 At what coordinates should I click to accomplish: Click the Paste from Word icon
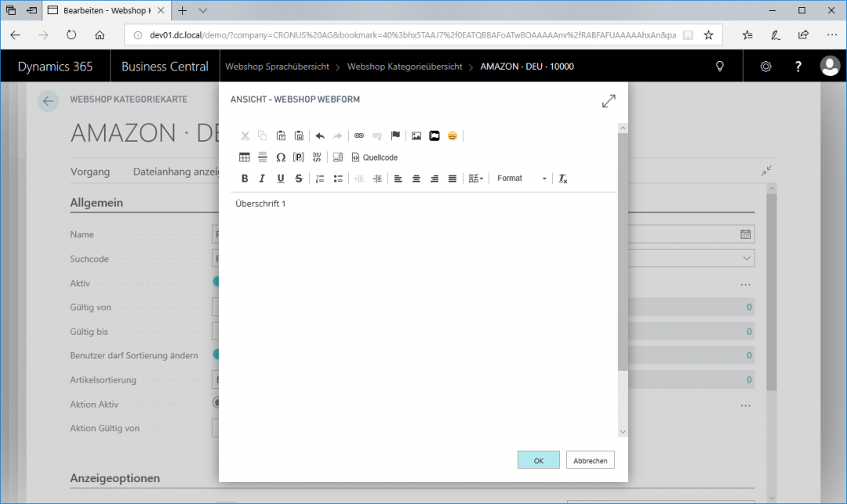(299, 136)
